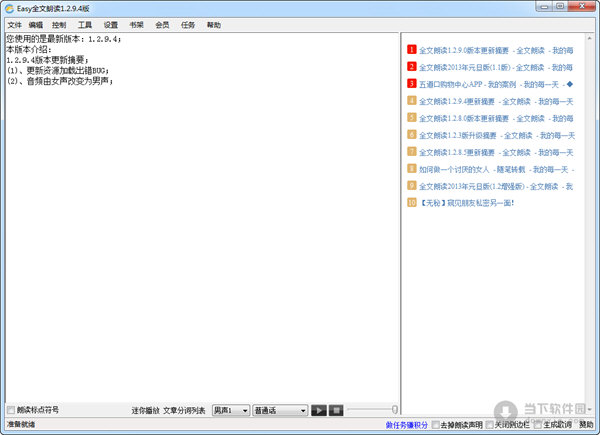Screen dimensions: 600x435
Task: Open the 文件 menu
Action: (x=15, y=25)
